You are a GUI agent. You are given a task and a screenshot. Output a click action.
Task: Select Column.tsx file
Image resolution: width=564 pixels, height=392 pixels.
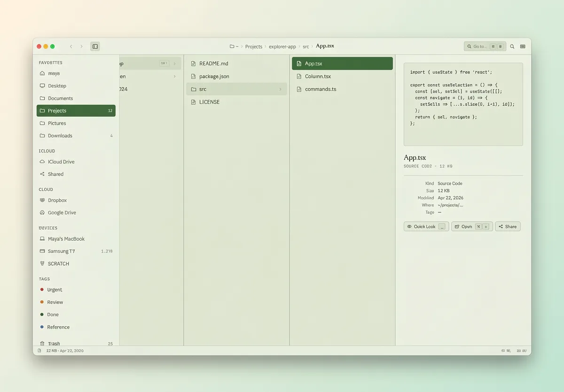pos(342,76)
